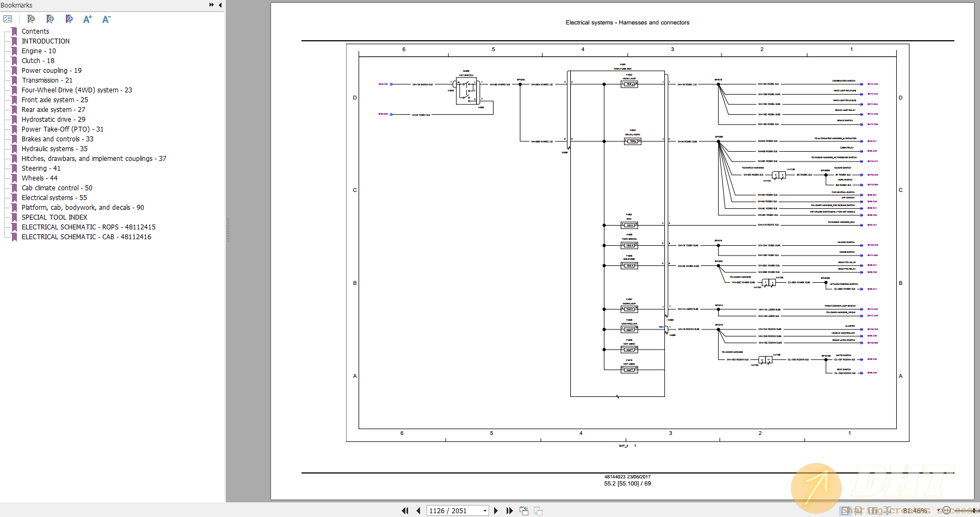Open the bookmark options list icon
980x517 pixels.
8,19
